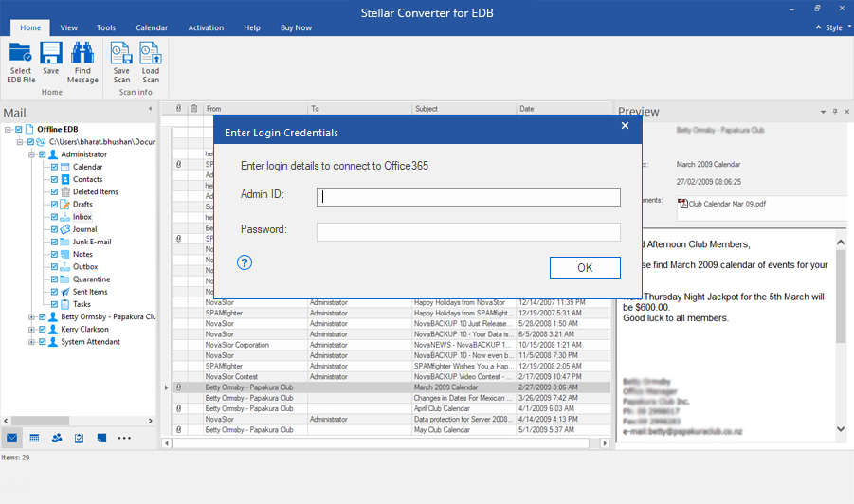The width and height of the screenshot is (854, 504).
Task: Sort messages by the Subject column
Action: pyautogui.click(x=464, y=108)
